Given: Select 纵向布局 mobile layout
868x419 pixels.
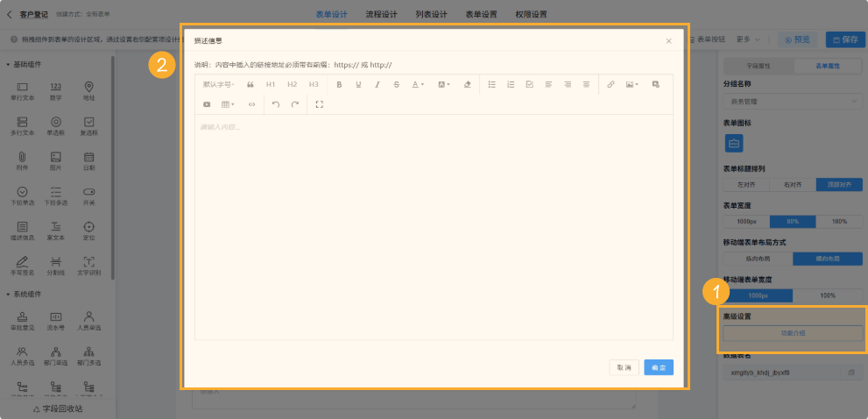Looking at the screenshot, I should click(x=758, y=259).
